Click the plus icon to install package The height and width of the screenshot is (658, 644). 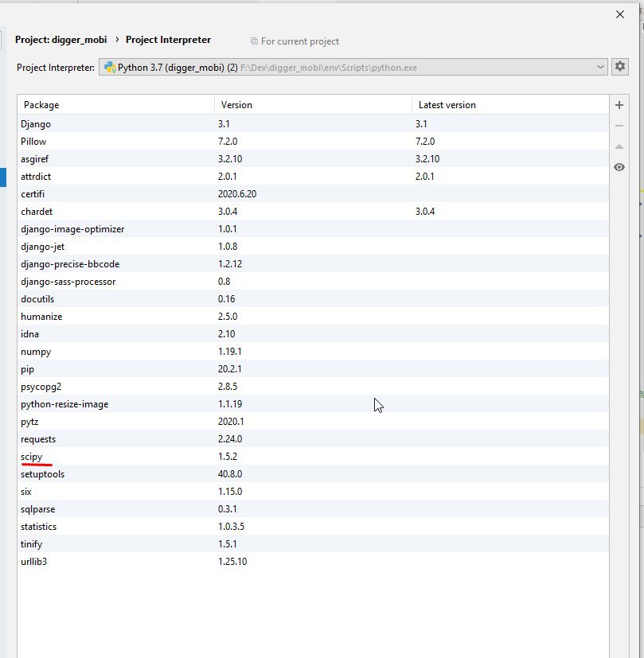pos(619,105)
